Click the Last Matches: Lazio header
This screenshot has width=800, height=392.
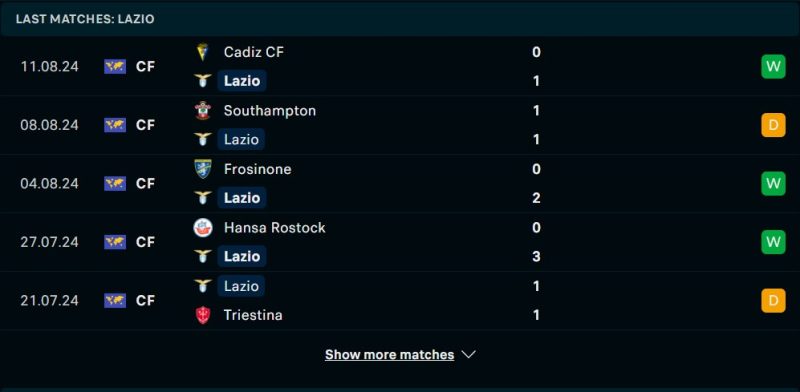(x=85, y=19)
